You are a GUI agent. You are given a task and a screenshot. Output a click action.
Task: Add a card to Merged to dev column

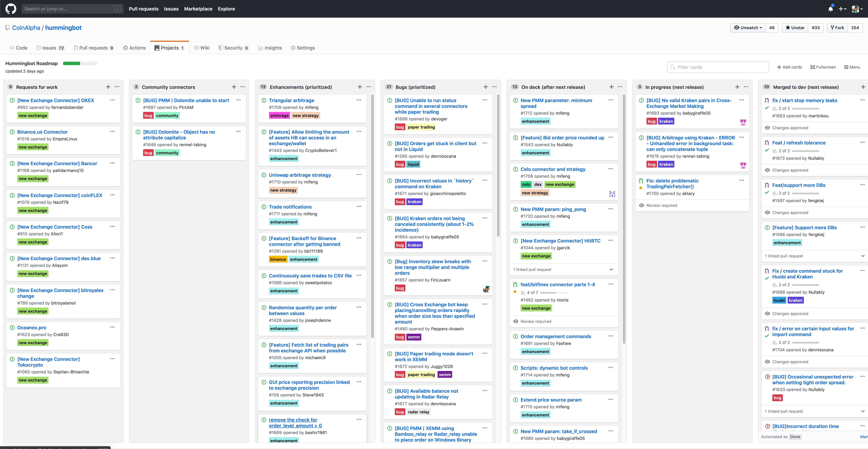coord(863,87)
